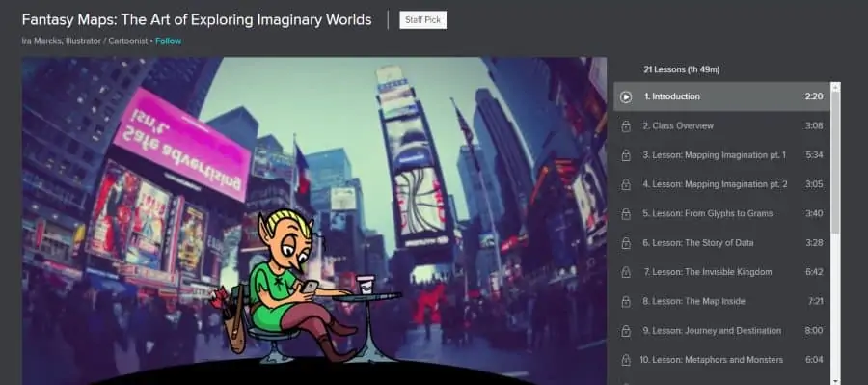
Task: Click the 6:04 duration of Metaphors and Monsters
Action: [814, 360]
